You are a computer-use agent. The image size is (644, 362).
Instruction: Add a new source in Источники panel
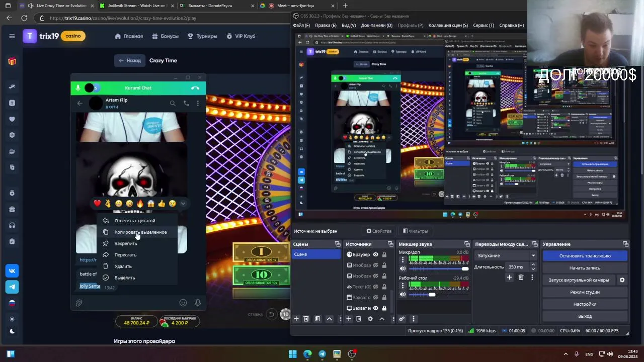click(x=349, y=319)
